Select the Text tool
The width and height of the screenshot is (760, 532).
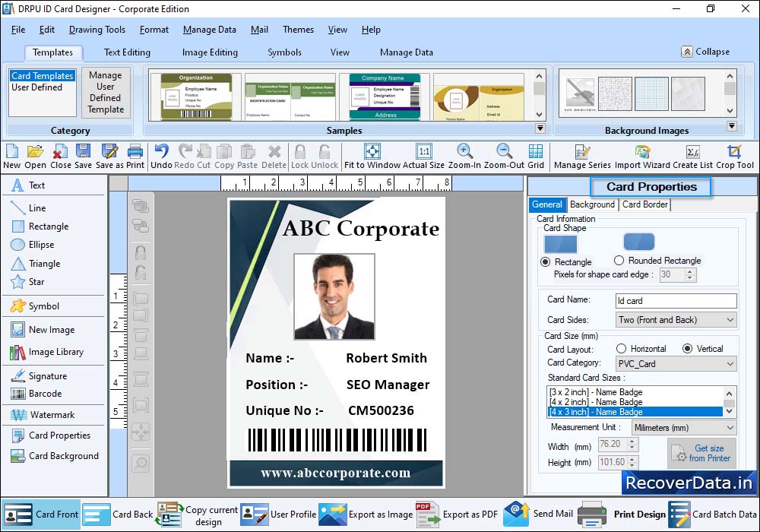click(x=29, y=185)
